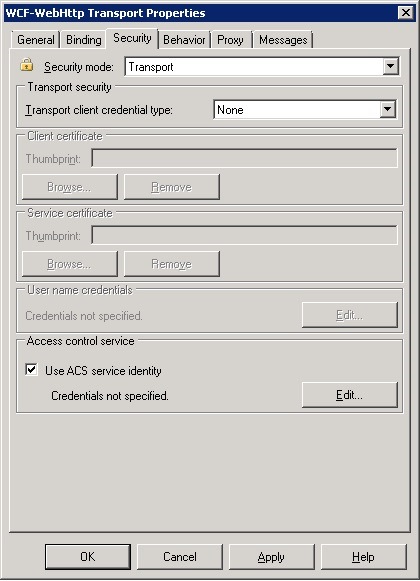Image resolution: width=420 pixels, height=581 pixels.
Task: Click the 'Transport client credential type:' label
Action: (99, 110)
